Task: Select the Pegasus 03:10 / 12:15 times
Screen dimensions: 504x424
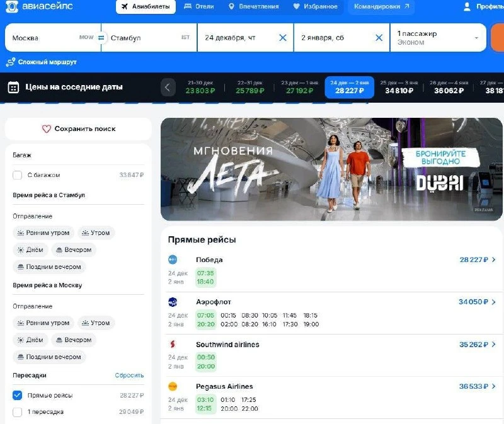Action: 205,404
